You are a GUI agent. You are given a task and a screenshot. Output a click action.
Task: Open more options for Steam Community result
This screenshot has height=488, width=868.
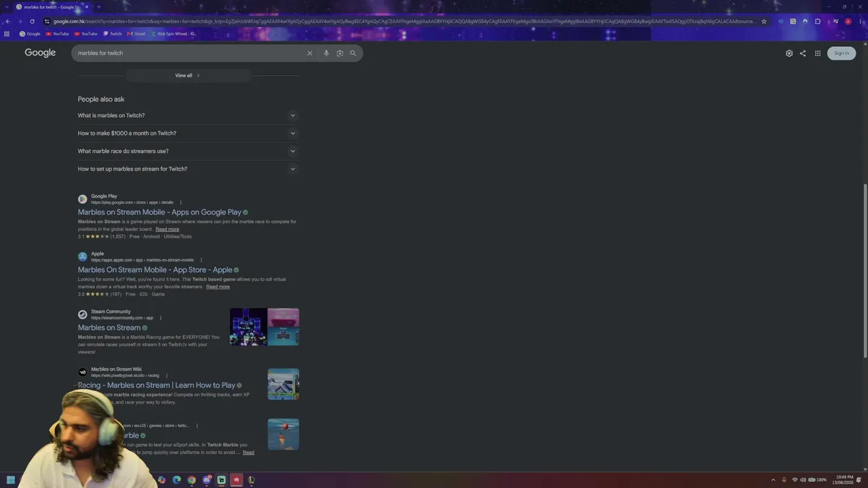coord(160,318)
